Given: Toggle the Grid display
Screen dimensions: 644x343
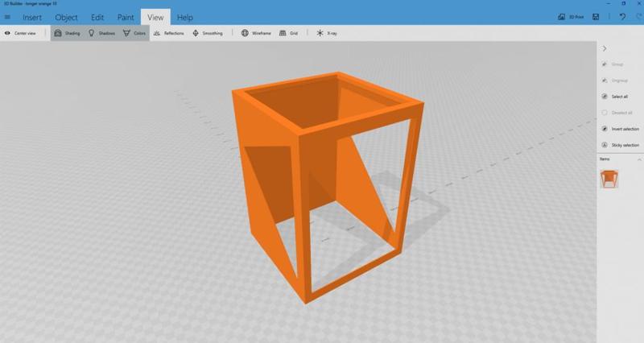Looking at the screenshot, I should point(288,33).
